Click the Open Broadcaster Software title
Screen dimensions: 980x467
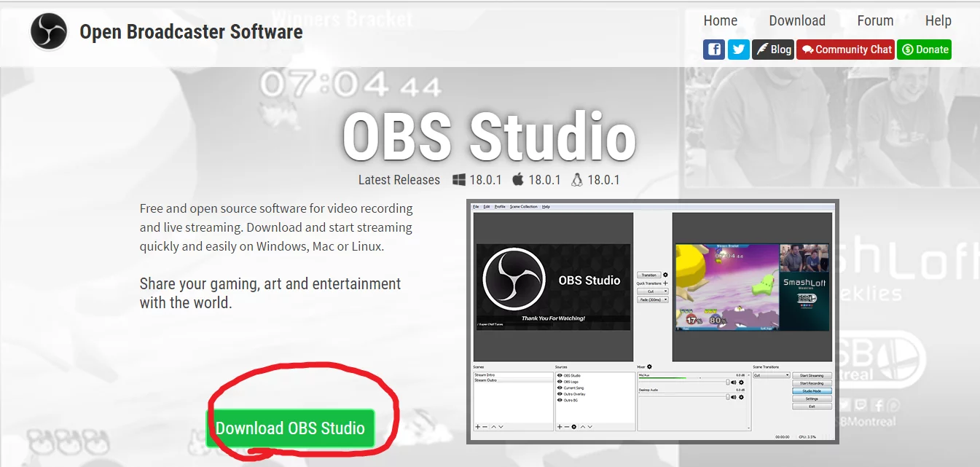point(191,32)
